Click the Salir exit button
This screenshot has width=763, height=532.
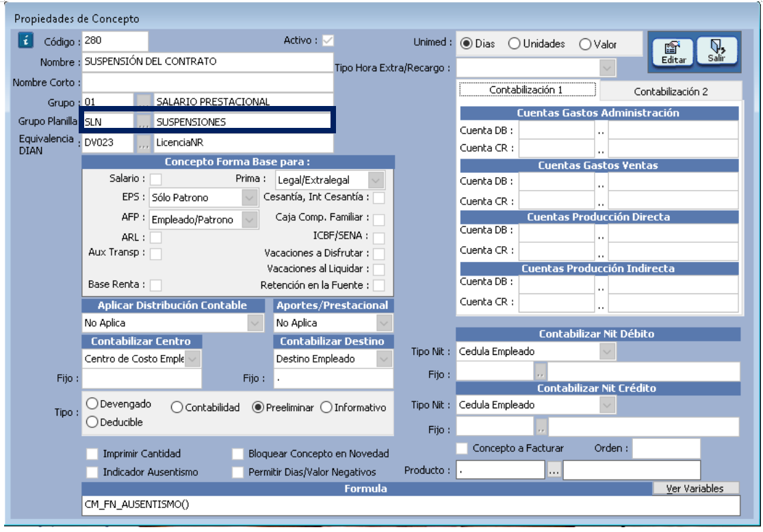click(x=716, y=51)
